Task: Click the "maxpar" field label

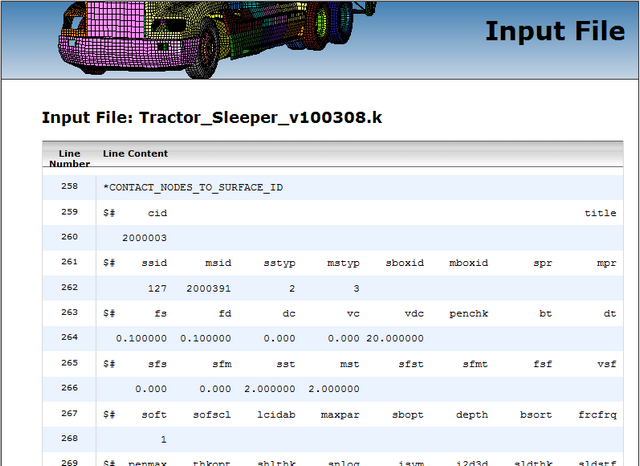Action: pyautogui.click(x=340, y=414)
